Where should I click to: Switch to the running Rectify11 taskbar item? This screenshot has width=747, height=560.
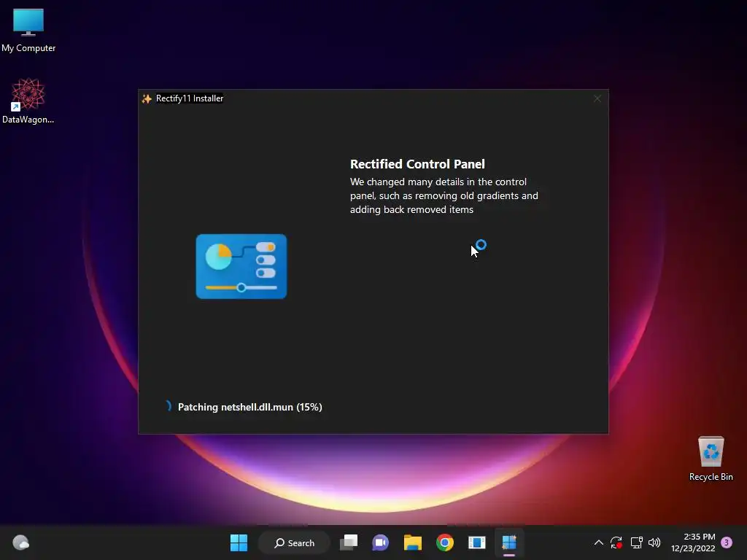click(508, 542)
